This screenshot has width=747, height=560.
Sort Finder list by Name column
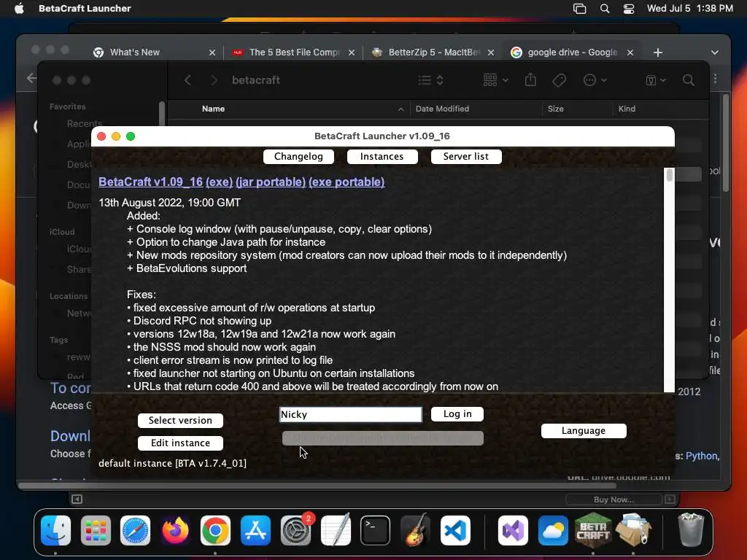[x=214, y=109]
